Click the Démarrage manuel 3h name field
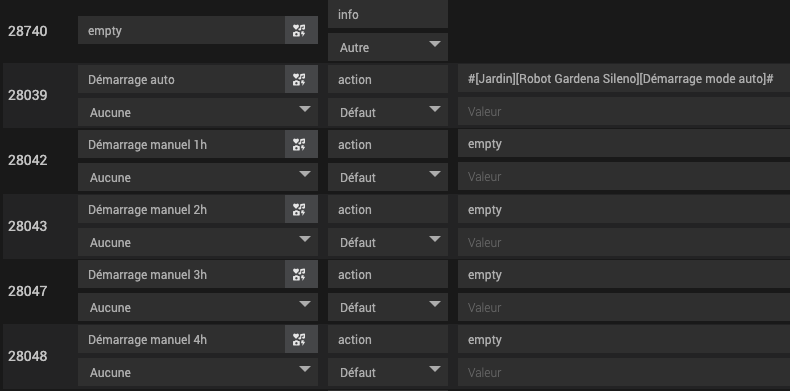This screenshot has width=790, height=391. [181, 275]
